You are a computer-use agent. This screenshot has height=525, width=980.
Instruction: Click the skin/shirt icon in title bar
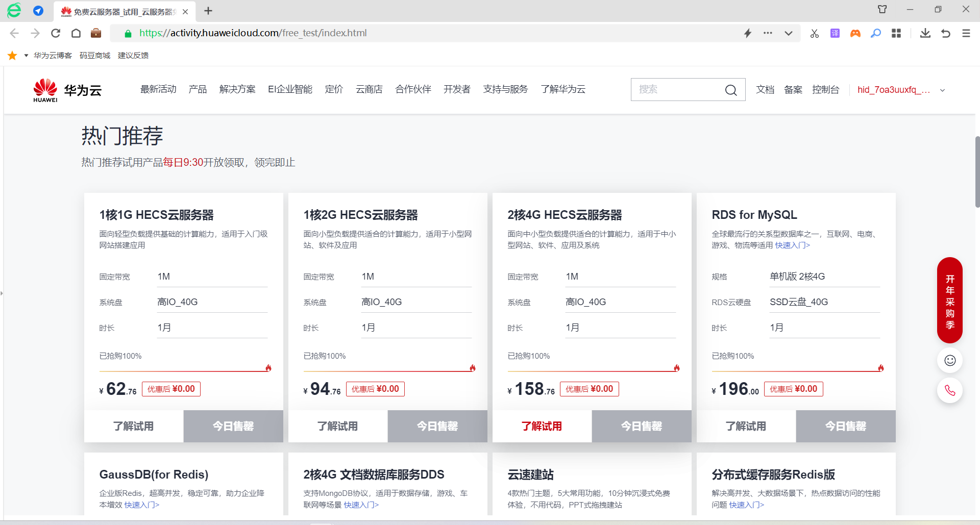pos(883,9)
